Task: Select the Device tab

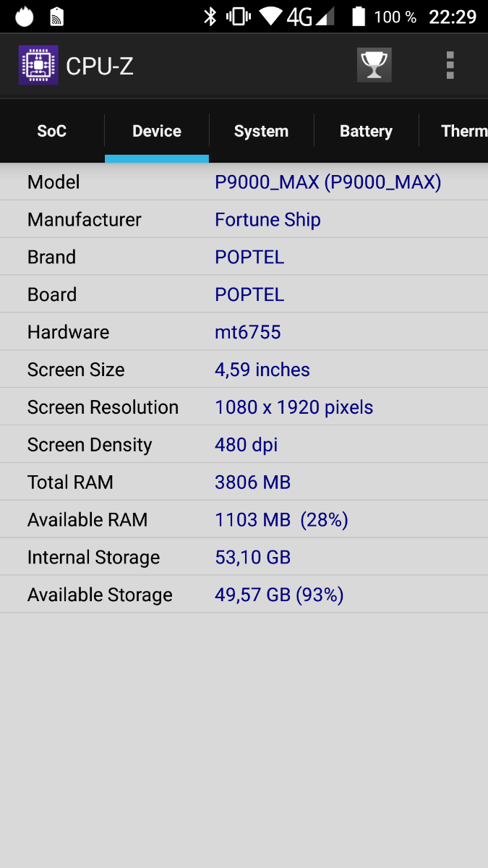Action: point(157,131)
